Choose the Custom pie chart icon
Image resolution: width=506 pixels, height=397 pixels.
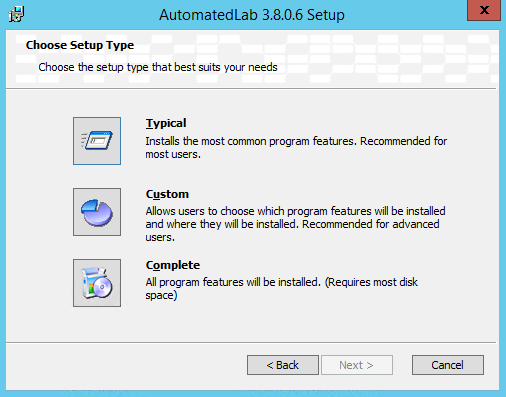97,212
